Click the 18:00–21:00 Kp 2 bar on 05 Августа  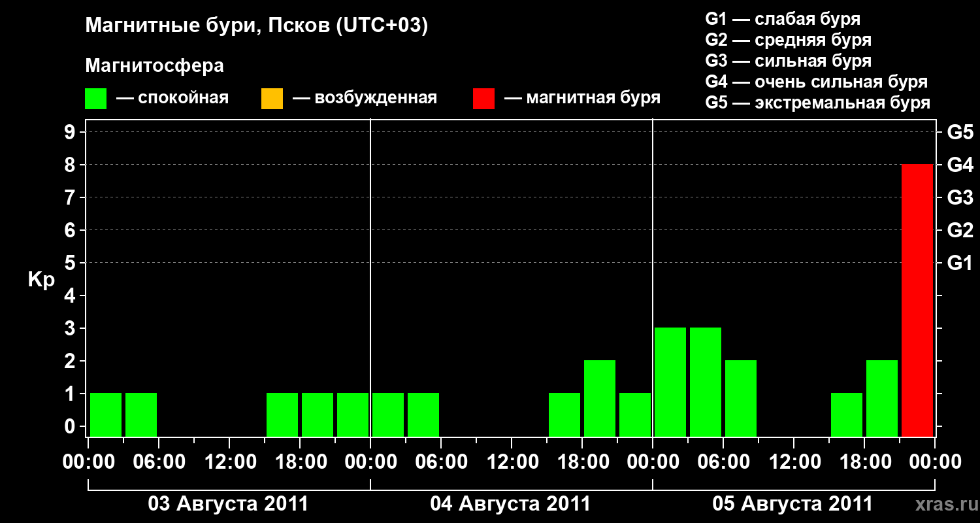(x=882, y=398)
